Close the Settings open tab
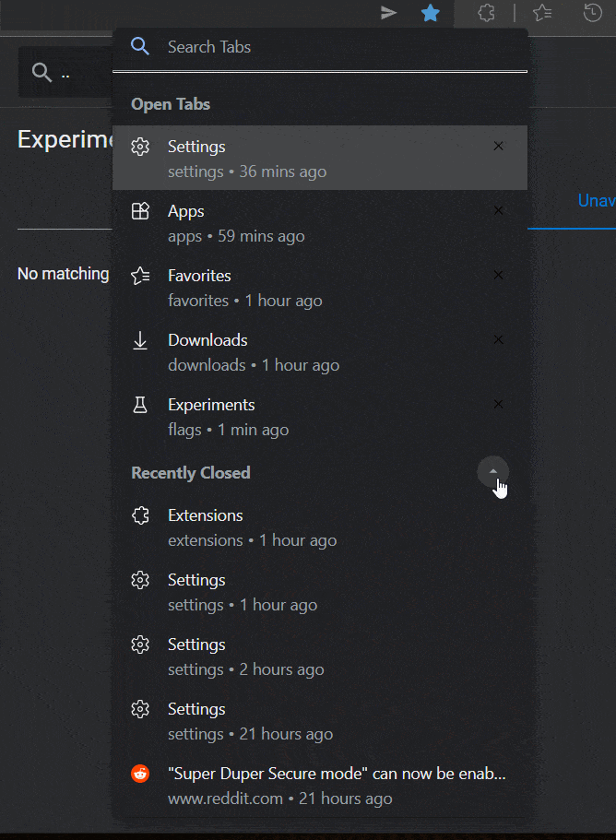 [x=498, y=146]
